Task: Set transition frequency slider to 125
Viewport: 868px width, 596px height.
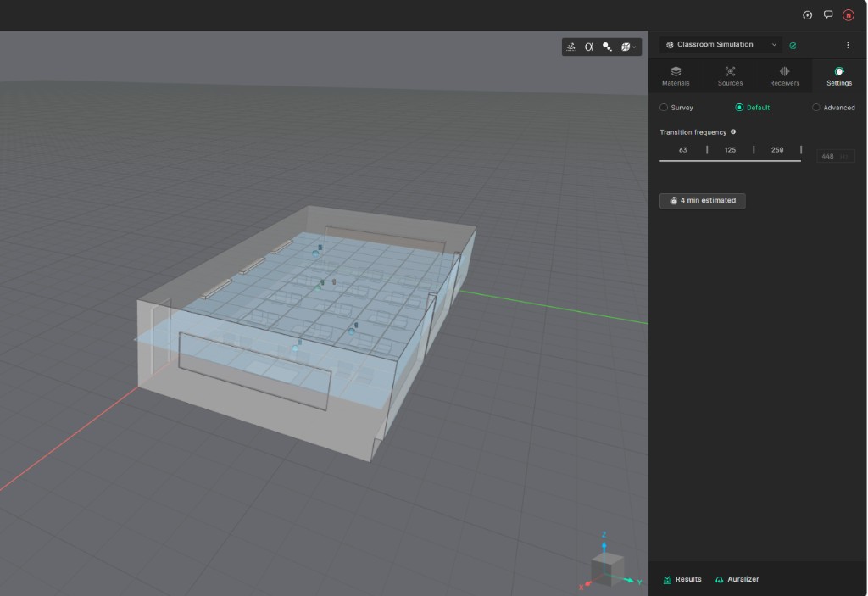Action: tap(730, 150)
